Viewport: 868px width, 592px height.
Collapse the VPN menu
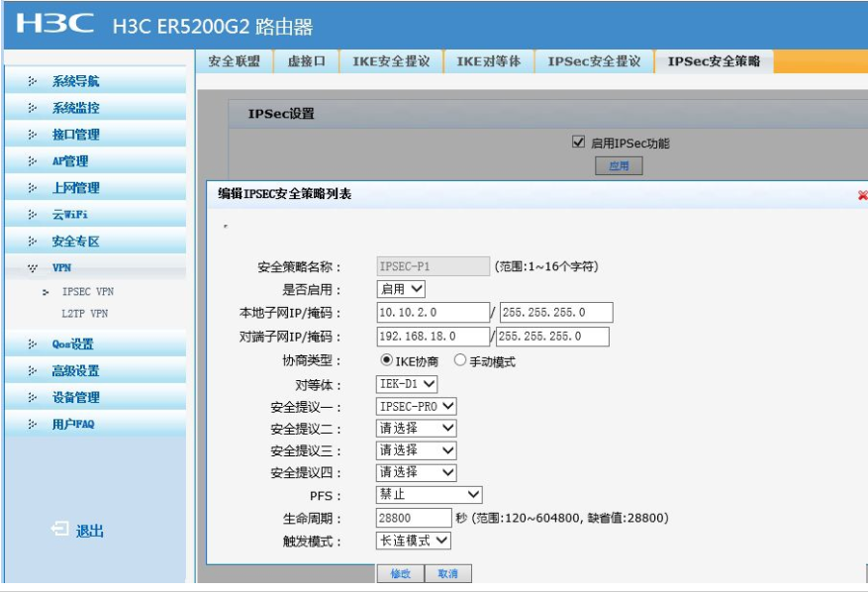[95, 267]
